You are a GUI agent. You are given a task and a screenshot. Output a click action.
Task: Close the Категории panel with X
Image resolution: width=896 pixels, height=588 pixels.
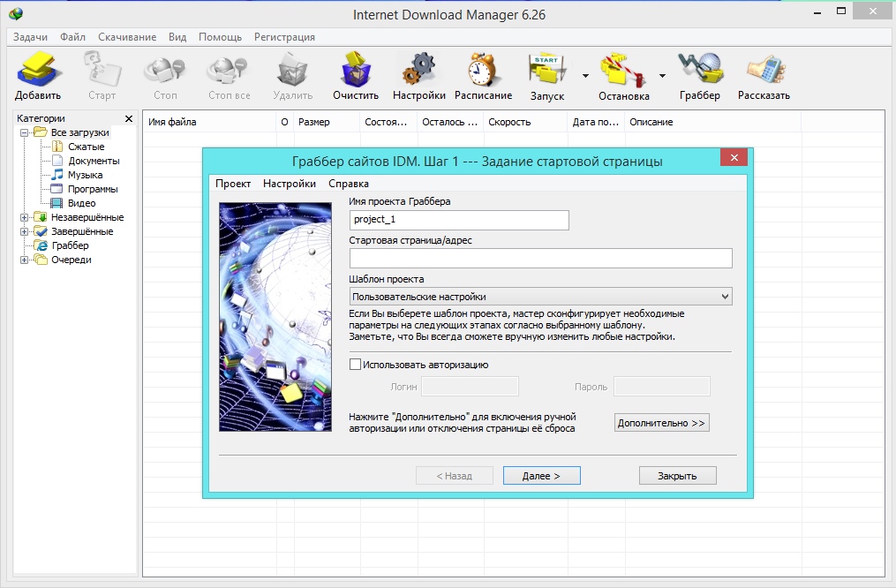(129, 118)
